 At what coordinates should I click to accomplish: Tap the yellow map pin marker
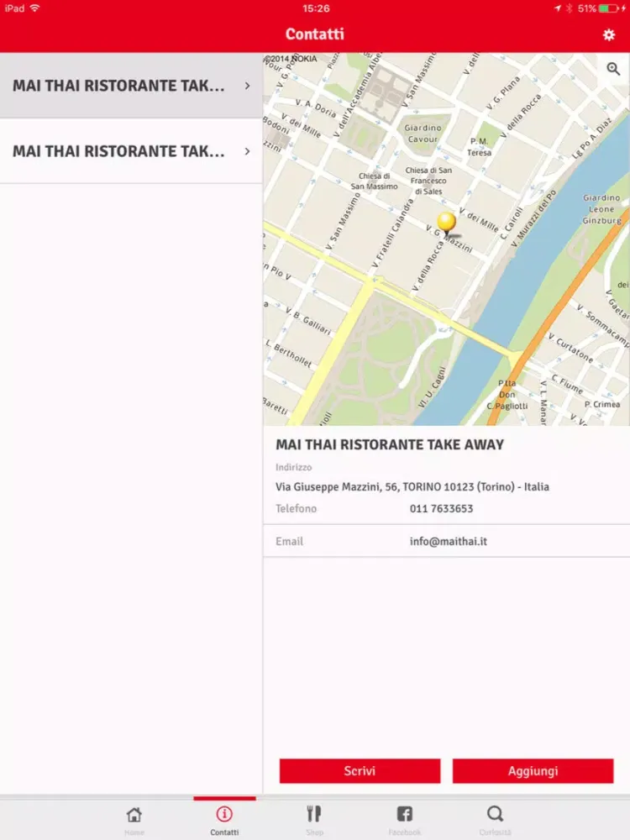coord(446,223)
